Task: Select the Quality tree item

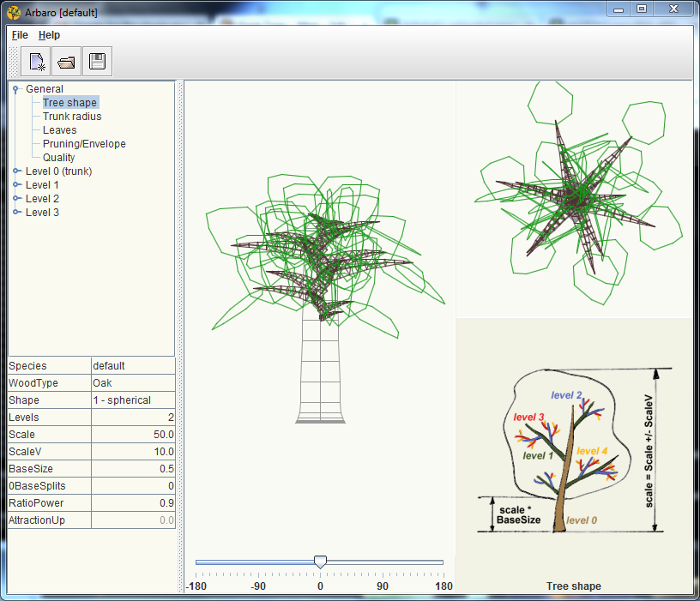Action: pos(58,158)
